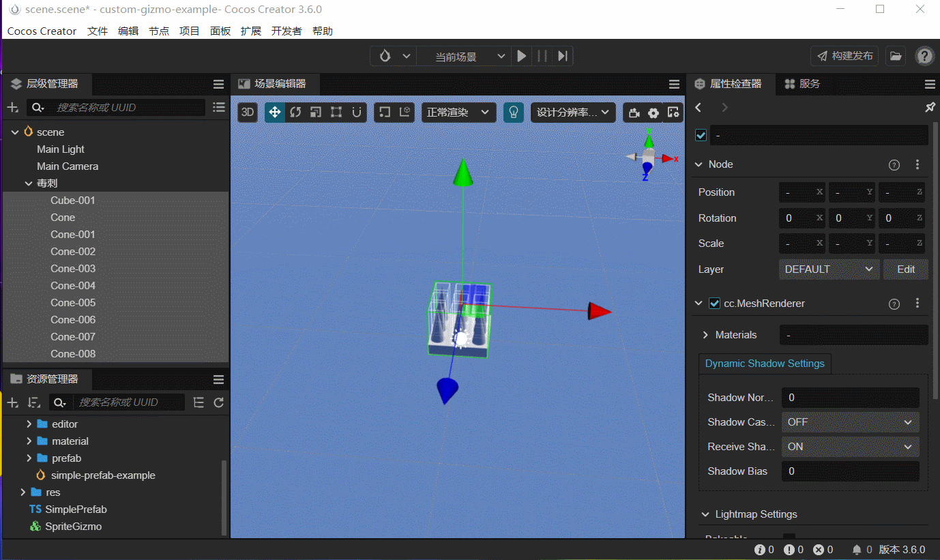Viewport: 940px width, 560px height.
Task: Switch to the 服务 tab
Action: (x=802, y=84)
